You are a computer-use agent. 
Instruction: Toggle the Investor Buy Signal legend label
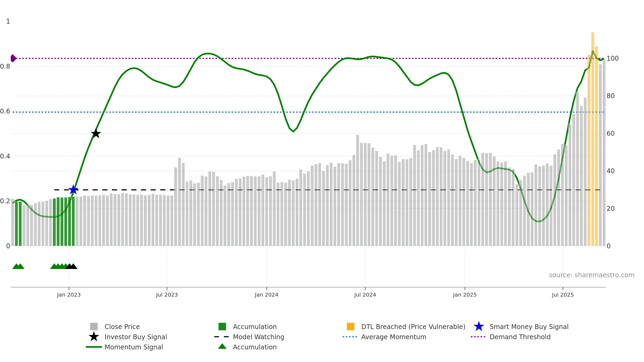[x=136, y=337]
